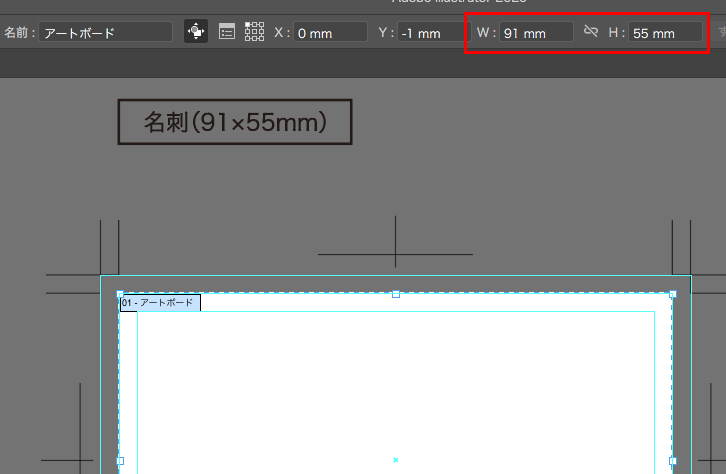Toggle Move/Copy Artwork with Artboard icon
The width and height of the screenshot is (726, 474).
(196, 31)
